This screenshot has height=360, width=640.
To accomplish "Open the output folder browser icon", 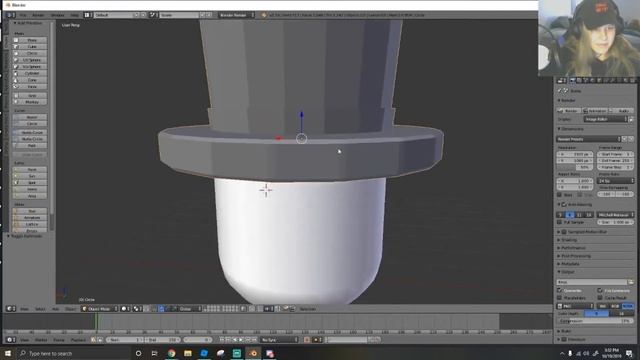I will pos(631,282).
